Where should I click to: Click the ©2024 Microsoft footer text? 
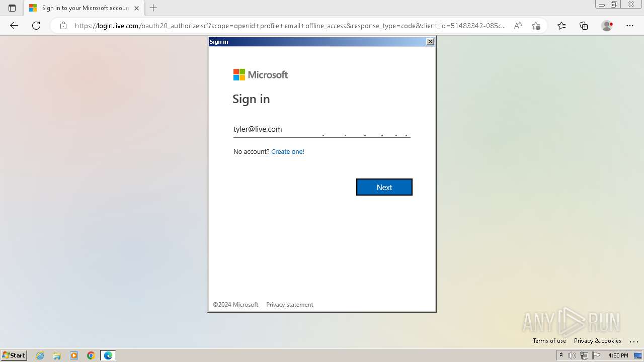click(235, 305)
